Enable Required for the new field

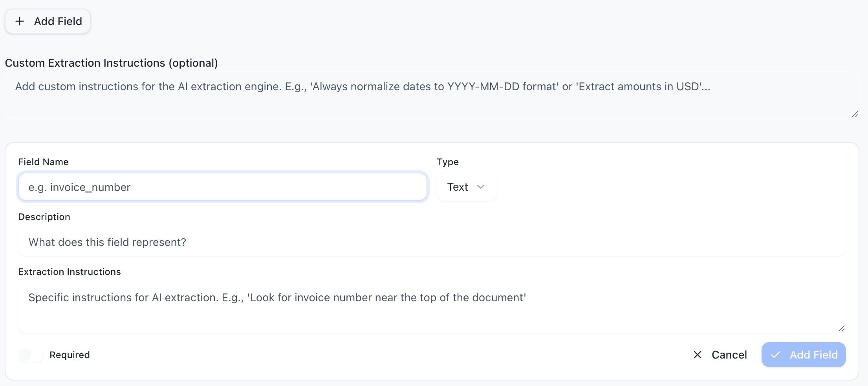[31, 355]
